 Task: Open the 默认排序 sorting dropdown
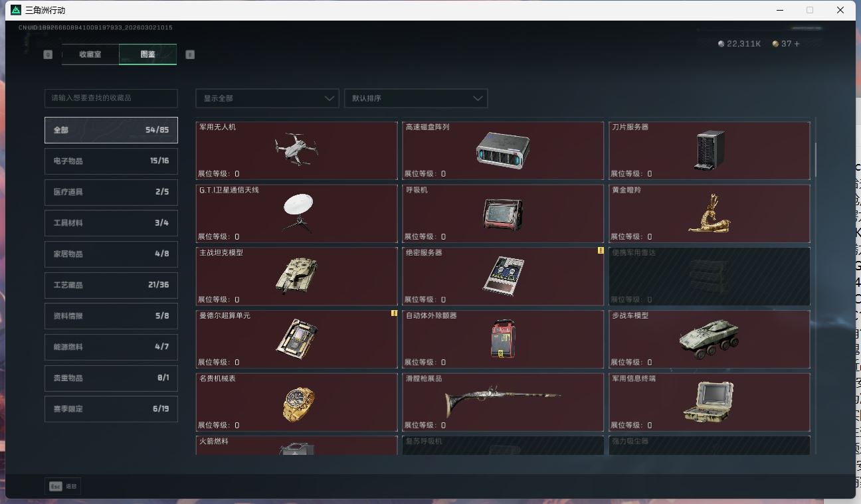[x=416, y=98]
